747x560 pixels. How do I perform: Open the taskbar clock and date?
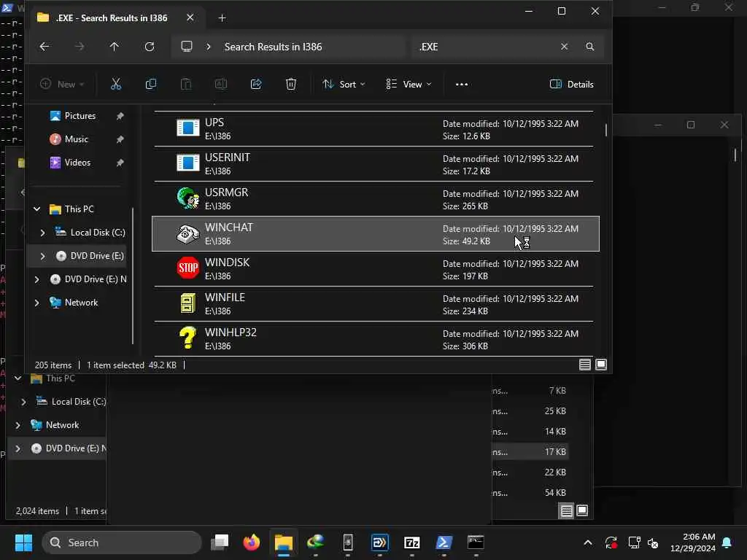click(x=692, y=542)
